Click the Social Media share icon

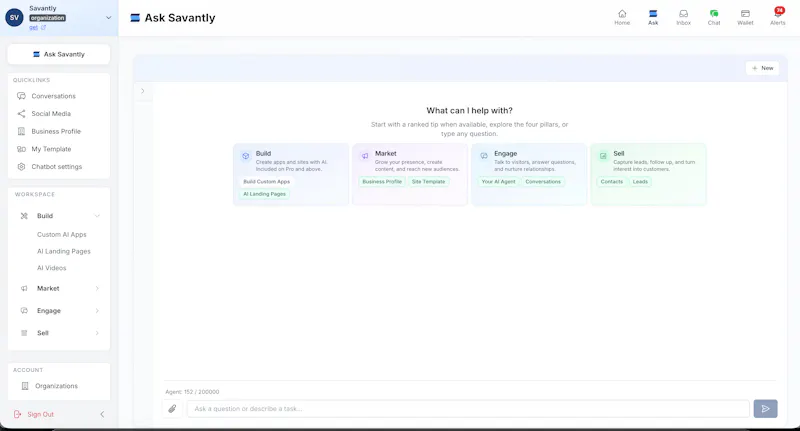pos(21,114)
